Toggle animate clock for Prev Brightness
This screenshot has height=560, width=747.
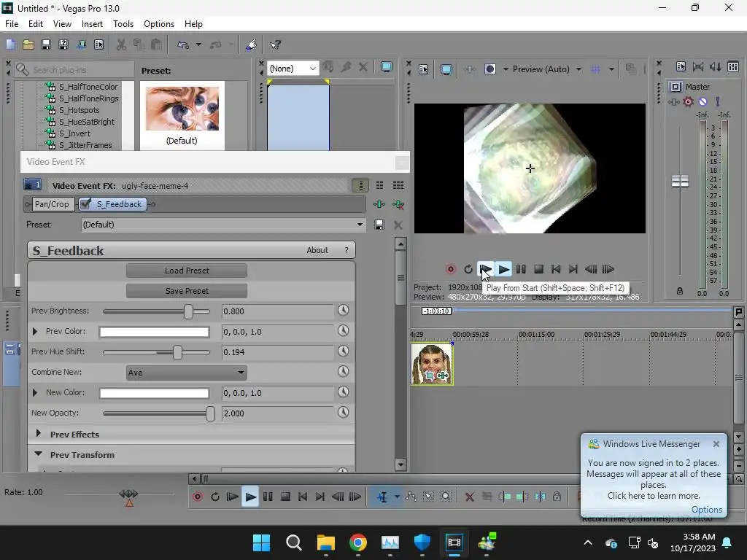(x=343, y=311)
